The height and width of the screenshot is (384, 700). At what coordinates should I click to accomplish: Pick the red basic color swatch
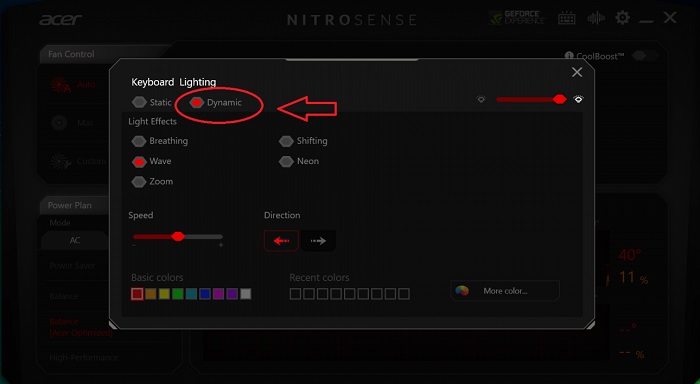coord(137,294)
